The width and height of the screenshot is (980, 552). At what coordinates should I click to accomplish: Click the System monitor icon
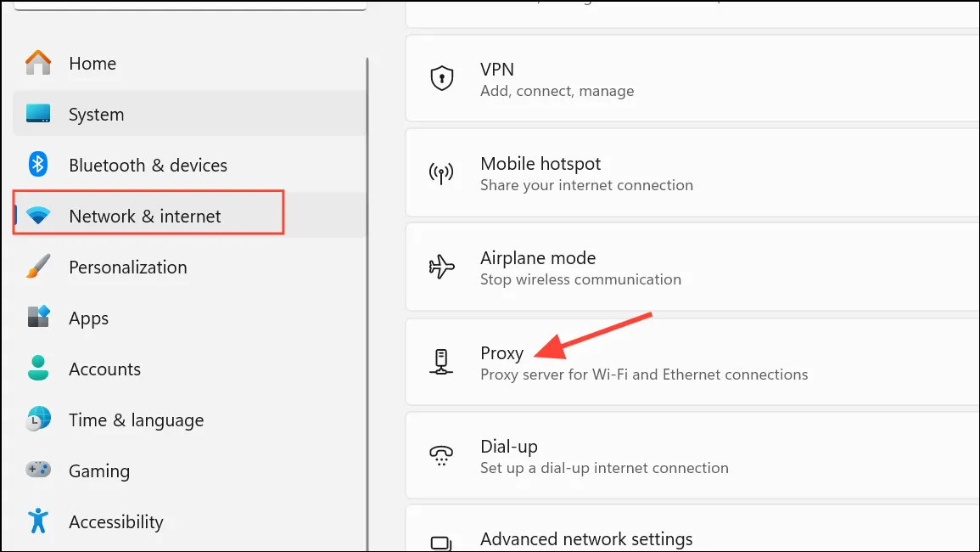[x=38, y=114]
